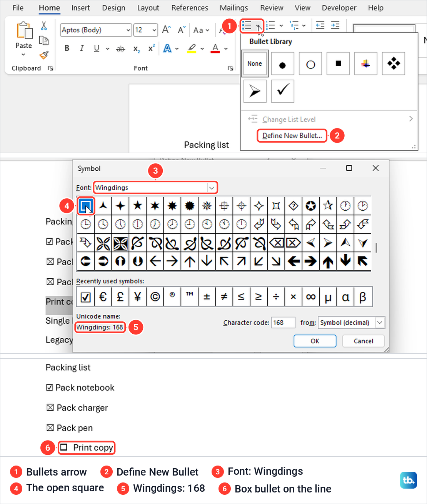The width and height of the screenshot is (427, 504).
Task: Choose the arrowhead bullet
Action: [x=255, y=91]
